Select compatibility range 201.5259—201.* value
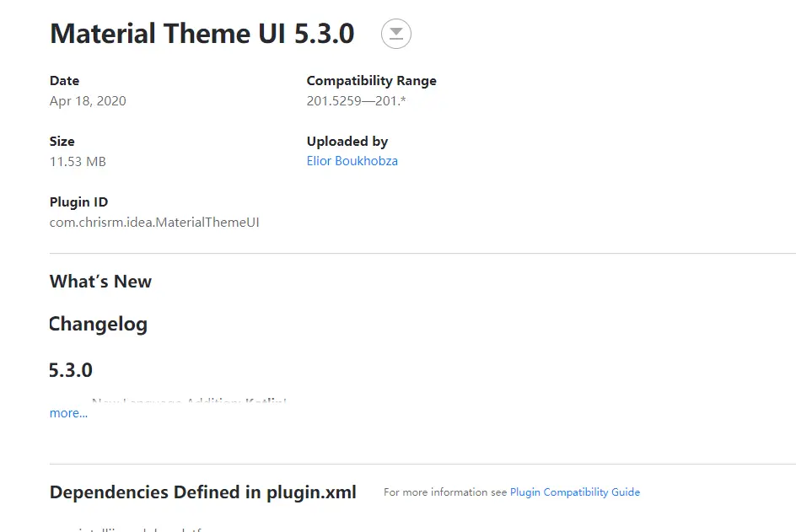This screenshot has height=532, width=796. click(356, 101)
